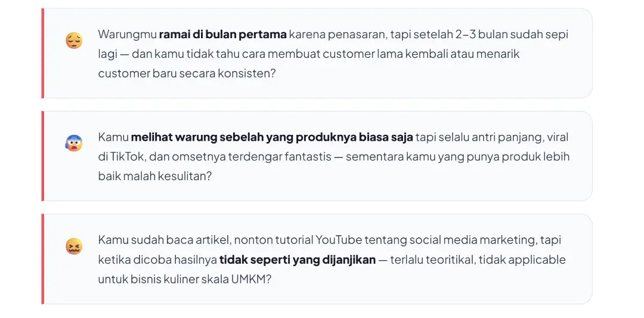The width and height of the screenshot is (644, 318).
Task: Click the confounded face emoji in third card
Action: point(74,246)
